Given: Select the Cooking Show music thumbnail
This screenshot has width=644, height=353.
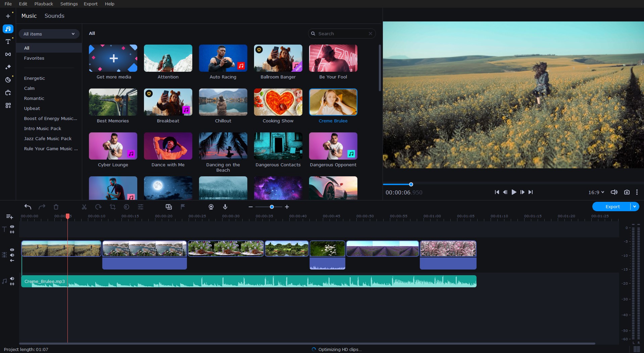Looking at the screenshot, I should (278, 102).
